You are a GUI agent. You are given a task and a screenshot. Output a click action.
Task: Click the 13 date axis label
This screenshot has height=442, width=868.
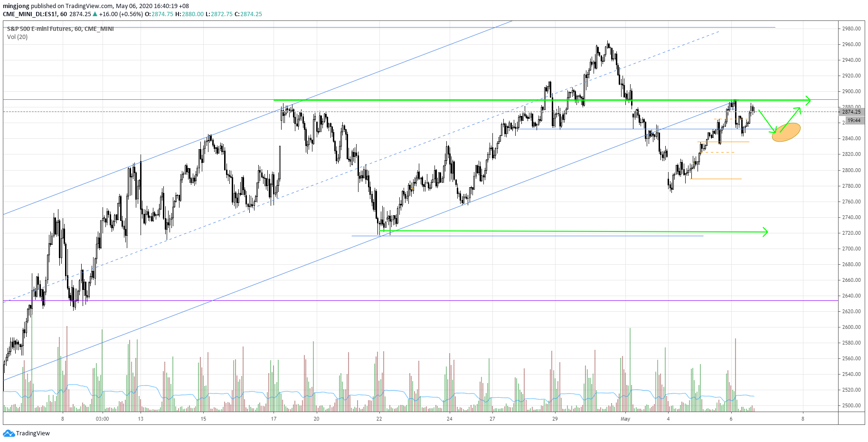coord(141,419)
